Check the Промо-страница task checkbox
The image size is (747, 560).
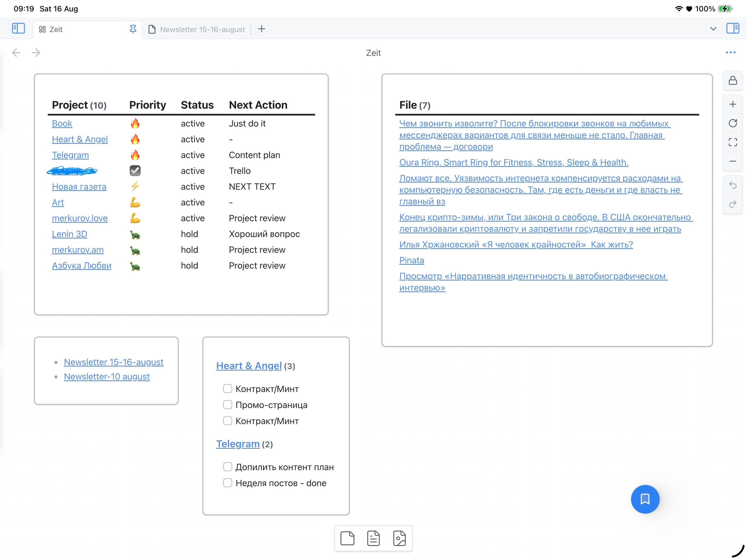228,405
